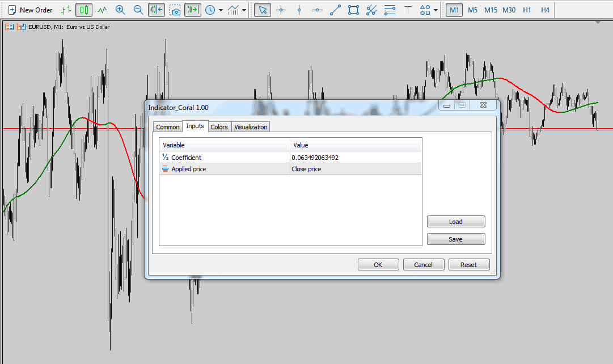
Task: Click the Variable column header
Action: [x=225, y=145]
